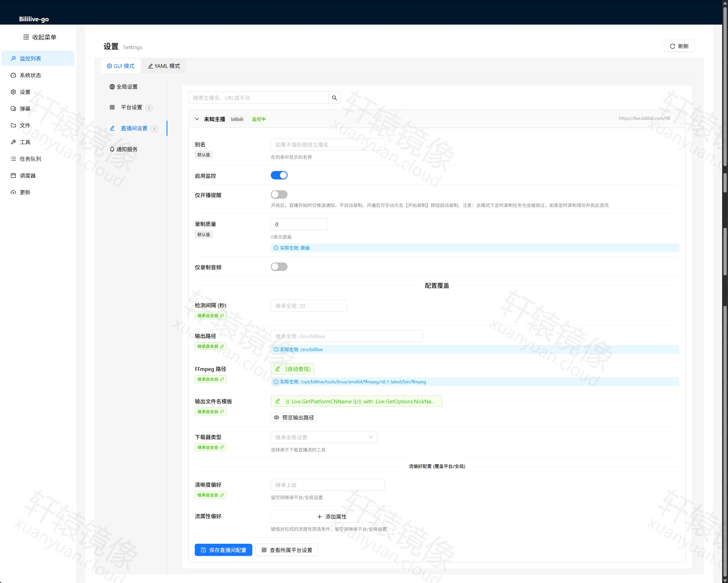The width and height of the screenshot is (728, 583).
Task: Open the live.bilibili.com room link
Action: [x=644, y=118]
